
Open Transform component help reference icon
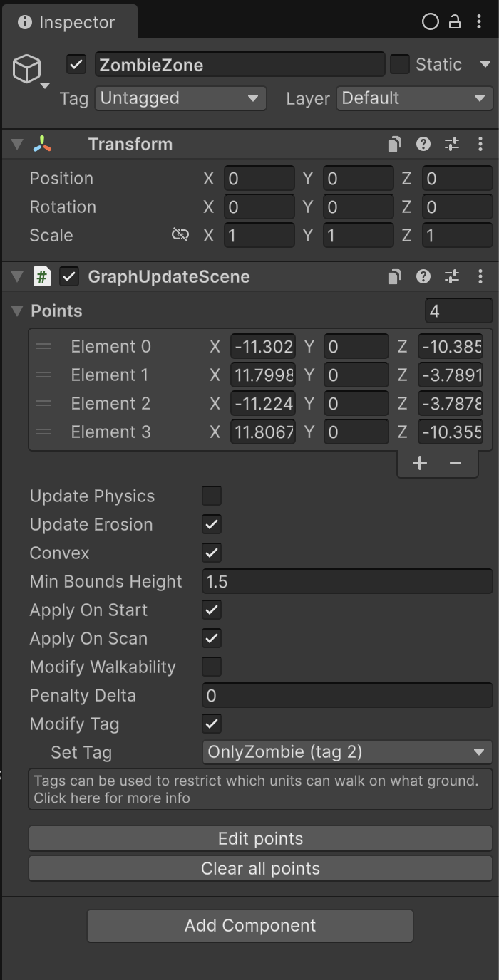click(x=423, y=145)
